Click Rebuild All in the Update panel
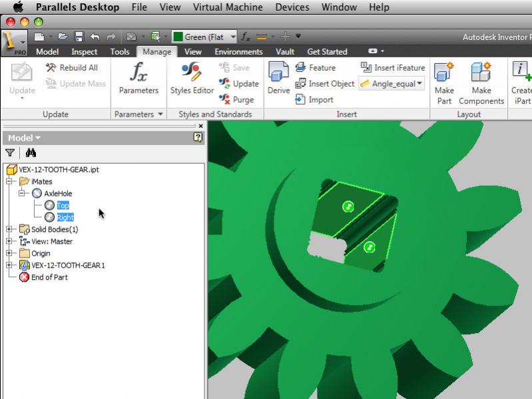532x399 pixels. pos(72,67)
